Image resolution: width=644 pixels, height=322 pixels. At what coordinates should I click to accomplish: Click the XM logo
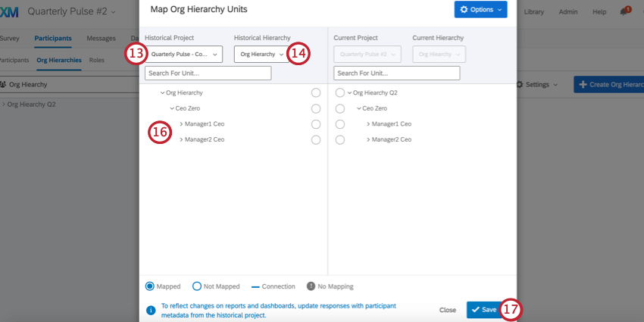(x=9, y=11)
